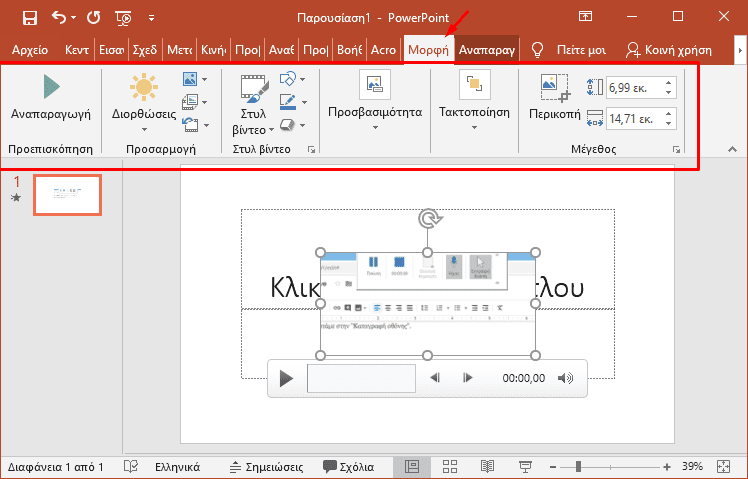
Task: Undo the last action
Action: (59, 18)
